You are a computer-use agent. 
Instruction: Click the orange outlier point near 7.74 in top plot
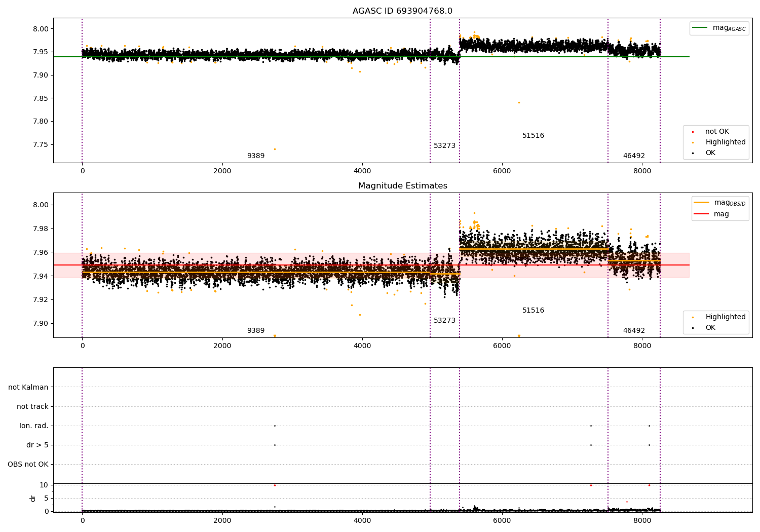tap(275, 149)
